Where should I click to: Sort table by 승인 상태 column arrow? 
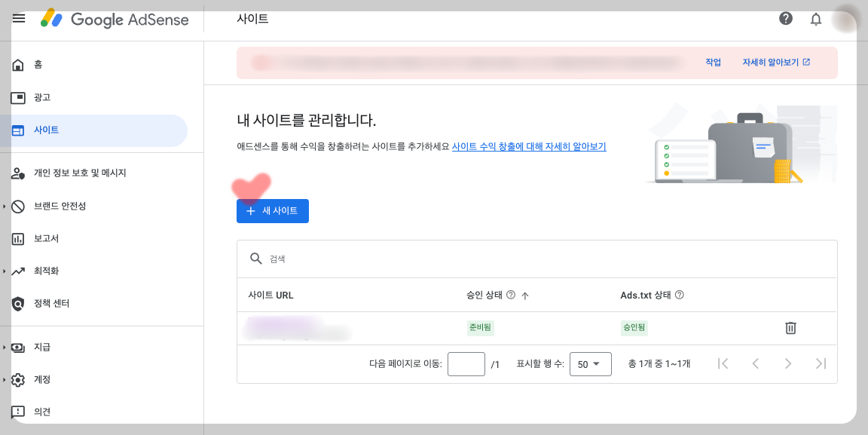click(x=526, y=295)
